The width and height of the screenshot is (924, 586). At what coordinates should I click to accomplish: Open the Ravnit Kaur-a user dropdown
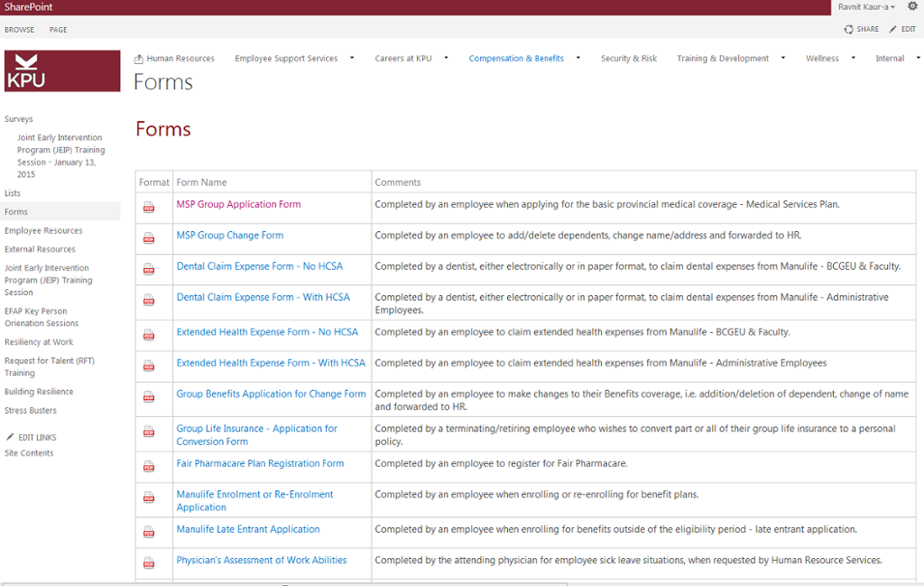click(866, 6)
